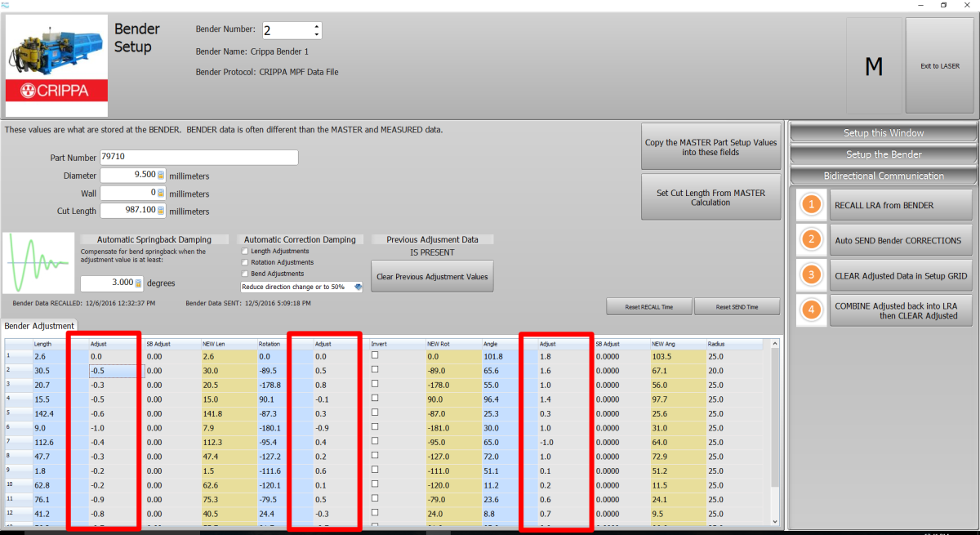Expand the 'Bidirectional Communication' section
This screenshot has height=535, width=980.
[884, 176]
